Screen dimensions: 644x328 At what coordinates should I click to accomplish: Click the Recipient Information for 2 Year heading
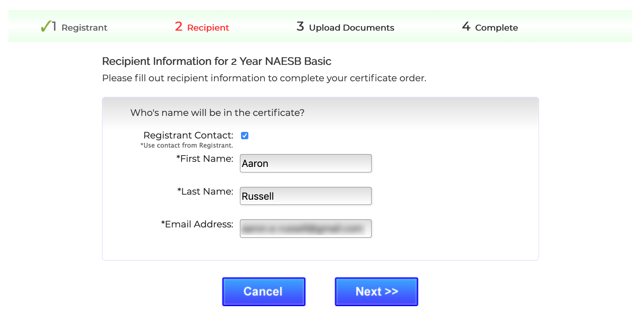click(x=217, y=61)
